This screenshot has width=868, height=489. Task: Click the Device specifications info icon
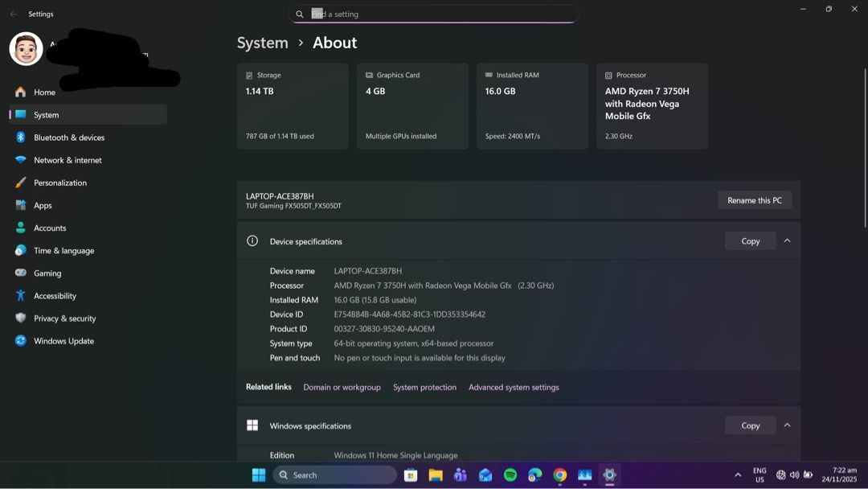pyautogui.click(x=252, y=241)
